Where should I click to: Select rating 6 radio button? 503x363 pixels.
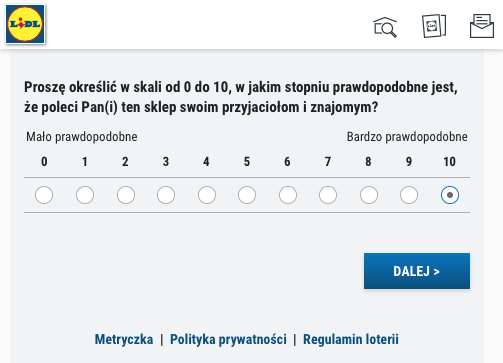(288, 195)
